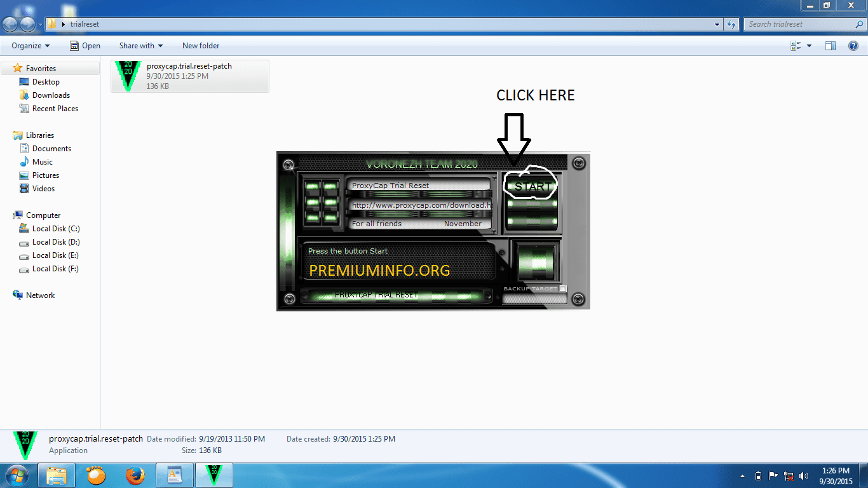The height and width of the screenshot is (488, 868).
Task: Show hidden tray icons
Action: click(x=743, y=476)
